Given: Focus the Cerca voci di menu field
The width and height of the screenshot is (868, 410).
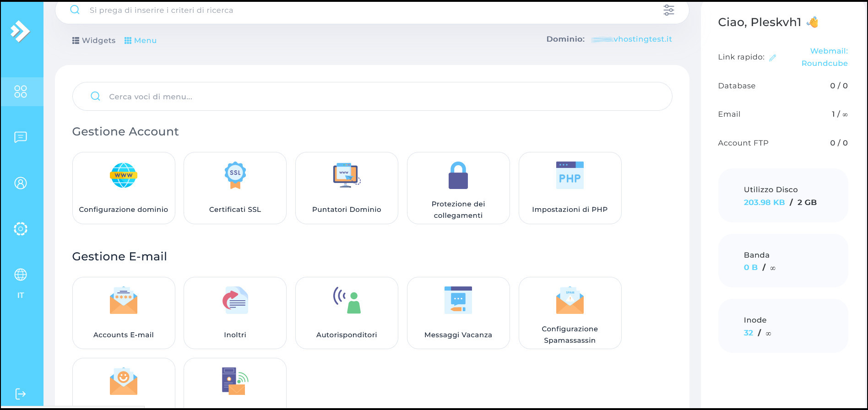Looking at the screenshot, I should click(372, 96).
